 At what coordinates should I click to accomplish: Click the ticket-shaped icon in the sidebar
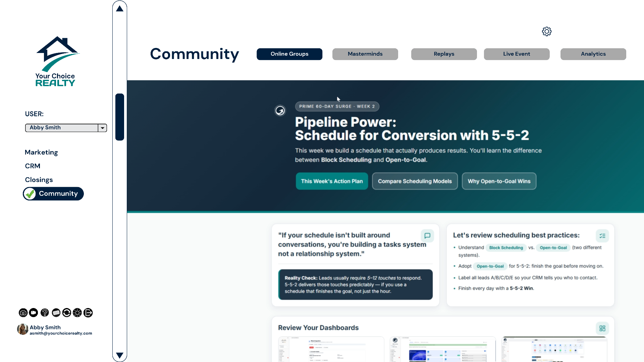(x=56, y=313)
